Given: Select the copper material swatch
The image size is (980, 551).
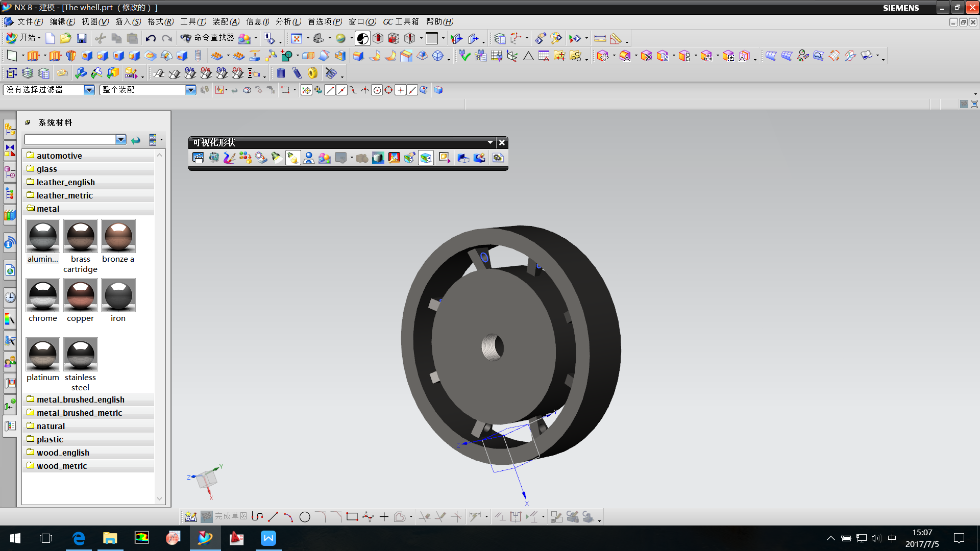Looking at the screenshot, I should point(81,295).
